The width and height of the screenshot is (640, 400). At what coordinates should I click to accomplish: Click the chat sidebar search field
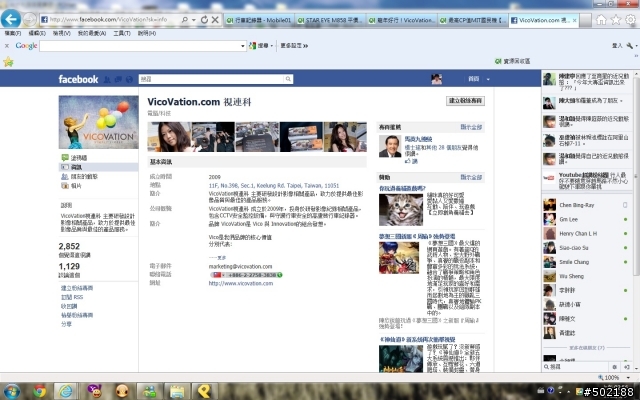(x=576, y=367)
